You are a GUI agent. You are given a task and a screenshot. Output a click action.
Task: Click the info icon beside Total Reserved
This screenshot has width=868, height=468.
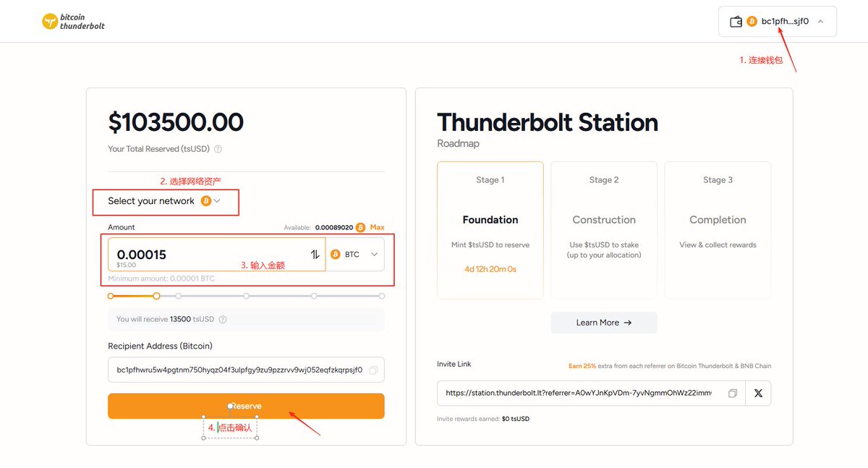point(218,149)
